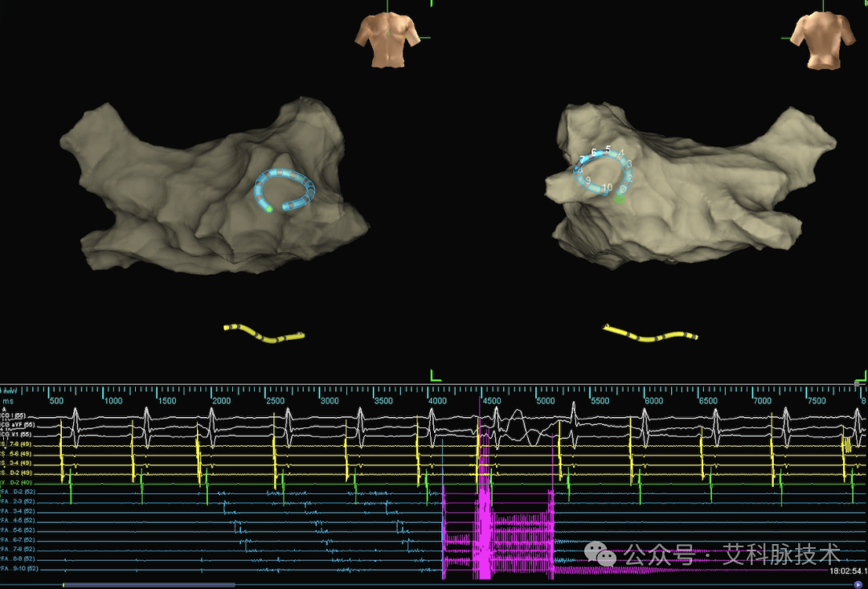
Task: Click the 500 ms mark on time ruler
Action: pos(56,401)
